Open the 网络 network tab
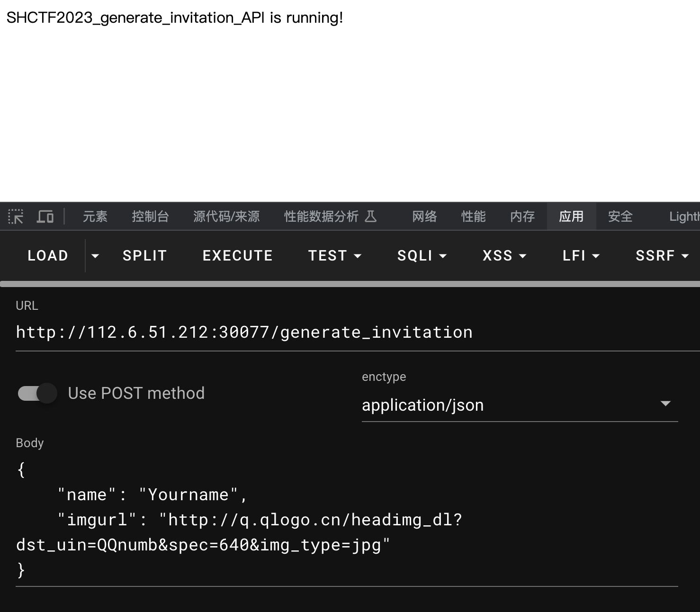This screenshot has width=700, height=612. click(x=423, y=216)
